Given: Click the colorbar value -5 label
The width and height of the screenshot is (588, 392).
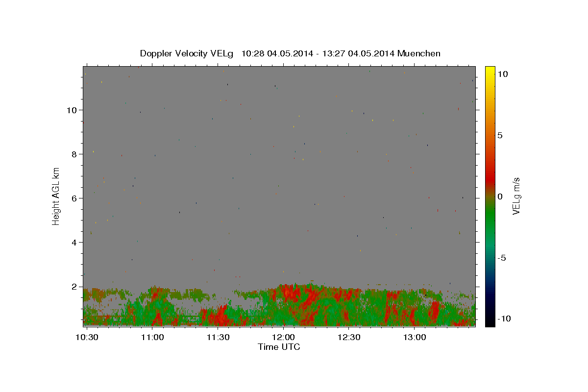Looking at the screenshot, I should click(x=501, y=258).
